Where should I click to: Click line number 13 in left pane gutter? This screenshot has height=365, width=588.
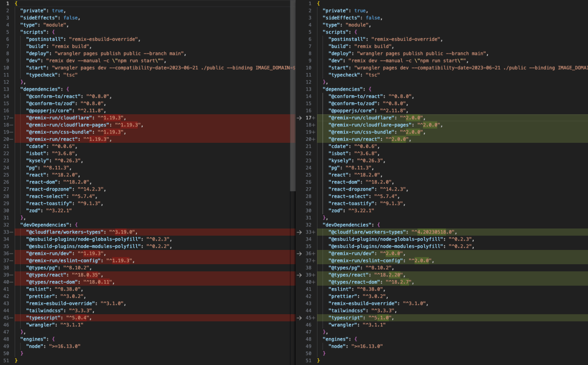(6, 89)
